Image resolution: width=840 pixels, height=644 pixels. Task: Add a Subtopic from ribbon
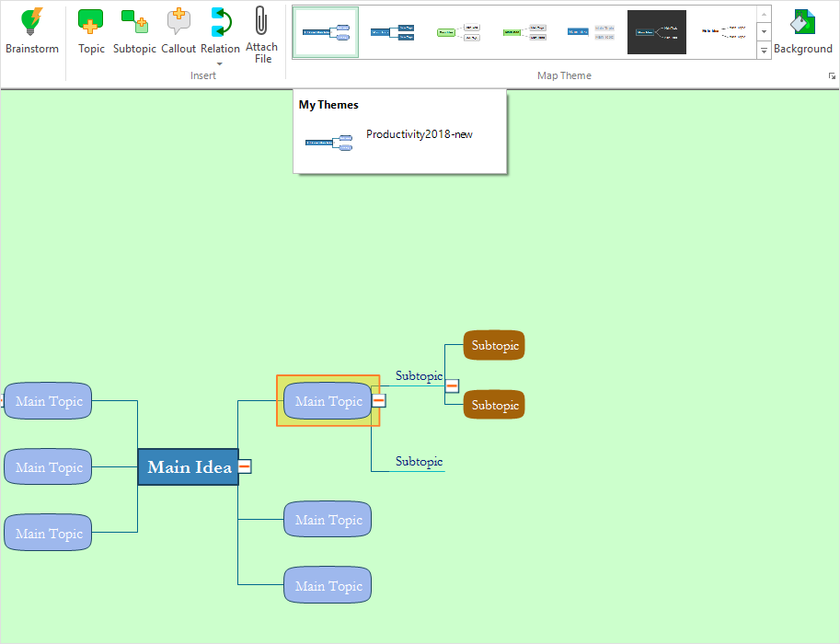tap(134, 22)
